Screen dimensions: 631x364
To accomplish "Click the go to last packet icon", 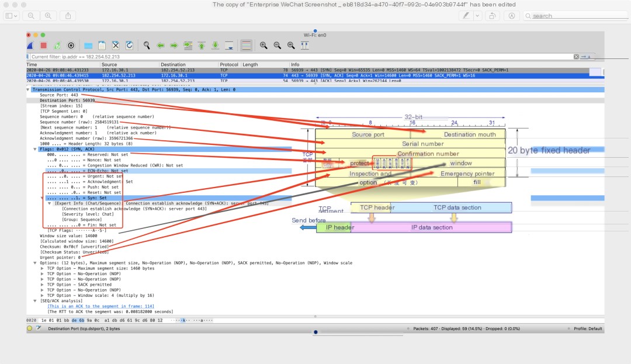I will (215, 46).
